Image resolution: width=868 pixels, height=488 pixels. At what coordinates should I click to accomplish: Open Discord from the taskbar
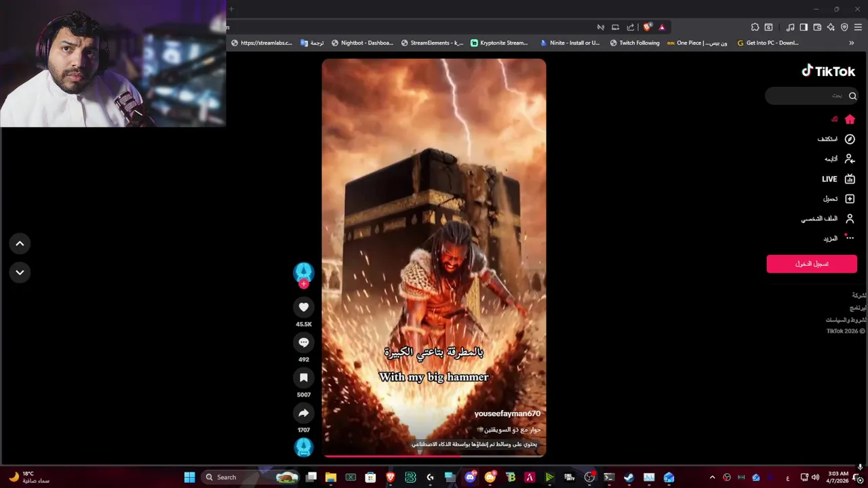(x=470, y=477)
